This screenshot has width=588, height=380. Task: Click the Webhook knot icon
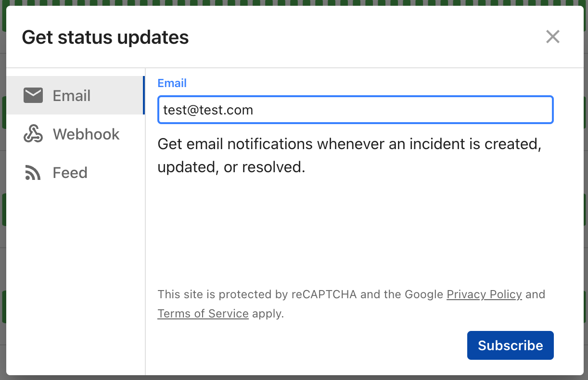[x=33, y=134]
